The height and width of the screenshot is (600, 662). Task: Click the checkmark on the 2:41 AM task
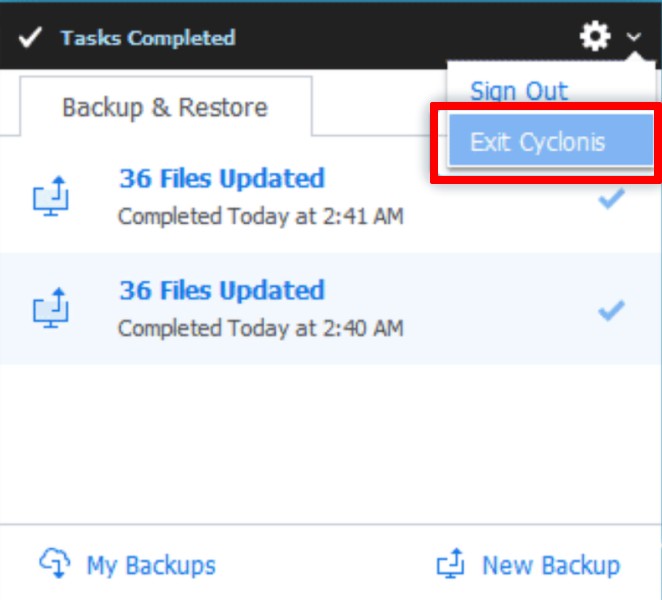point(611,198)
